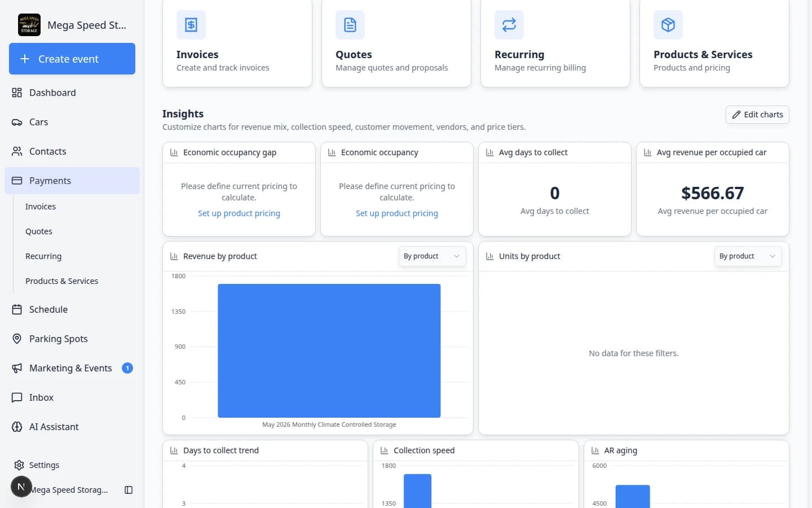Screen dimensions: 812x508
Task: Click the Parking Spots pin icon
Action: point(17,339)
